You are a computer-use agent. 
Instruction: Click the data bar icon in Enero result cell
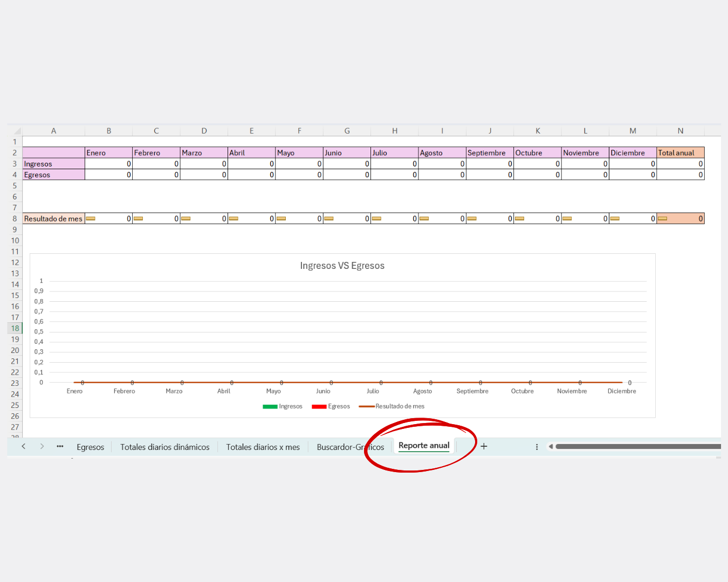click(x=91, y=219)
